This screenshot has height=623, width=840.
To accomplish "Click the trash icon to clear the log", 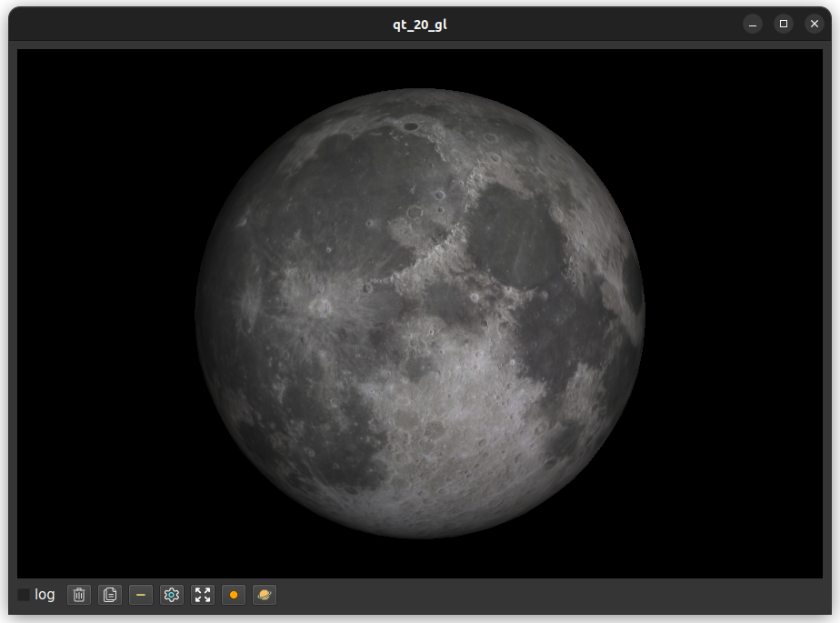I will coord(79,595).
